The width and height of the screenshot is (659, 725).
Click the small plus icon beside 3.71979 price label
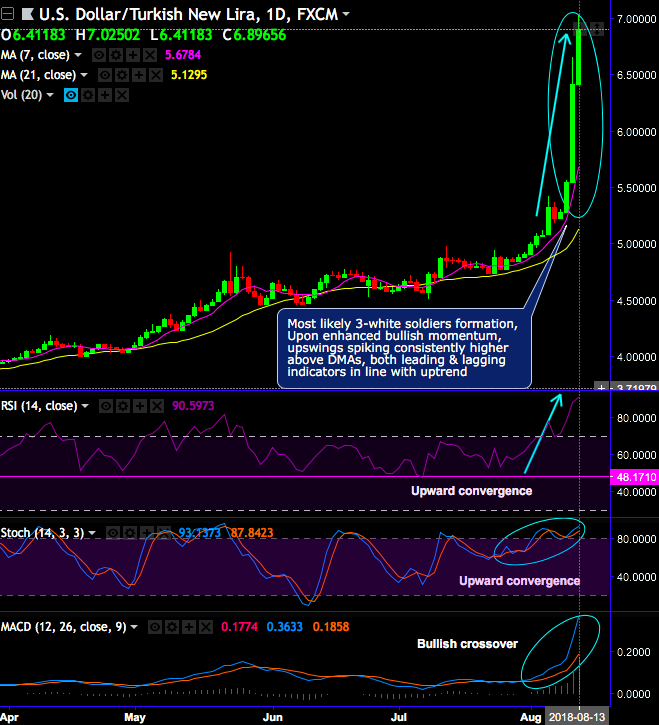pos(601,387)
